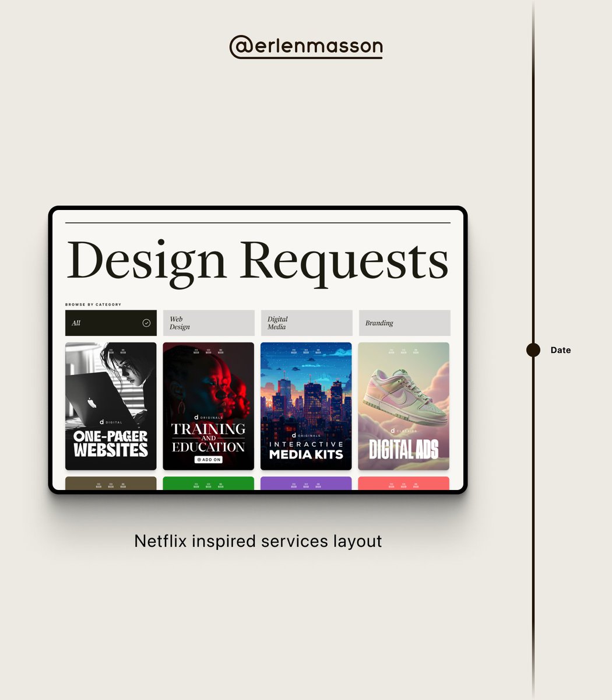Click the d Originals logo on Media Kits card
Image resolution: width=612 pixels, height=700 pixels.
coord(306,435)
